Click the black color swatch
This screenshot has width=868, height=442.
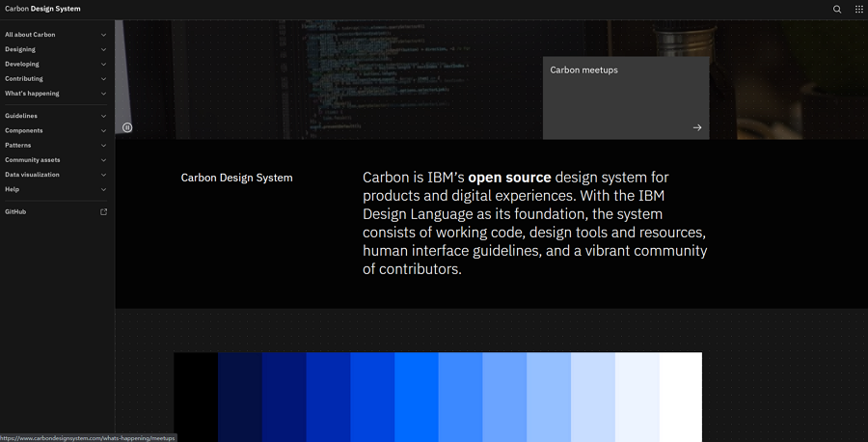point(196,398)
